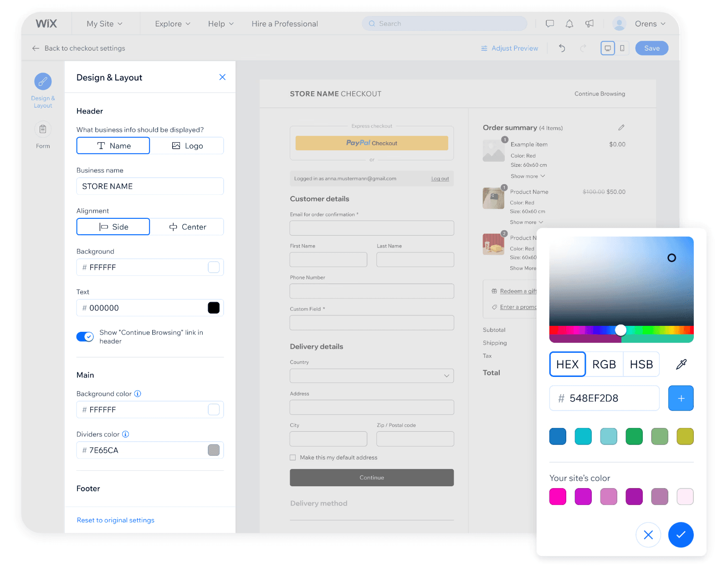Click the search magnifier icon
728x582 pixels.
[372, 24]
